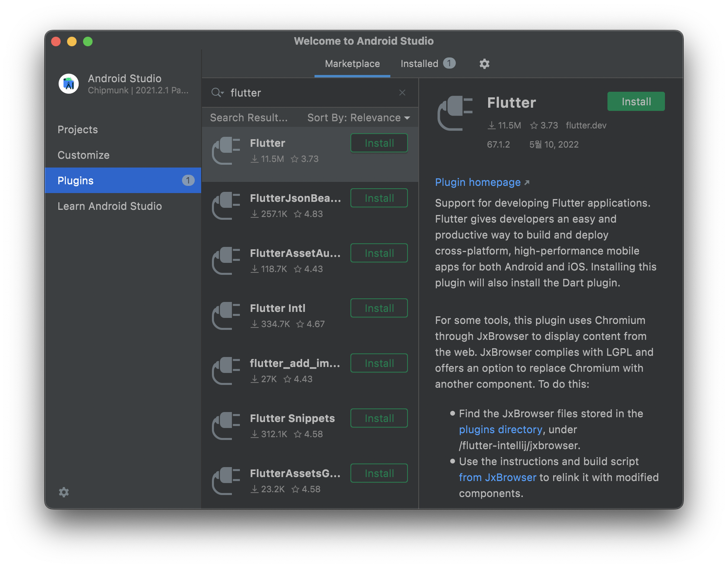Image resolution: width=728 pixels, height=568 pixels.
Task: Select the flutter_add_im... plugin icon
Action: 226,371
